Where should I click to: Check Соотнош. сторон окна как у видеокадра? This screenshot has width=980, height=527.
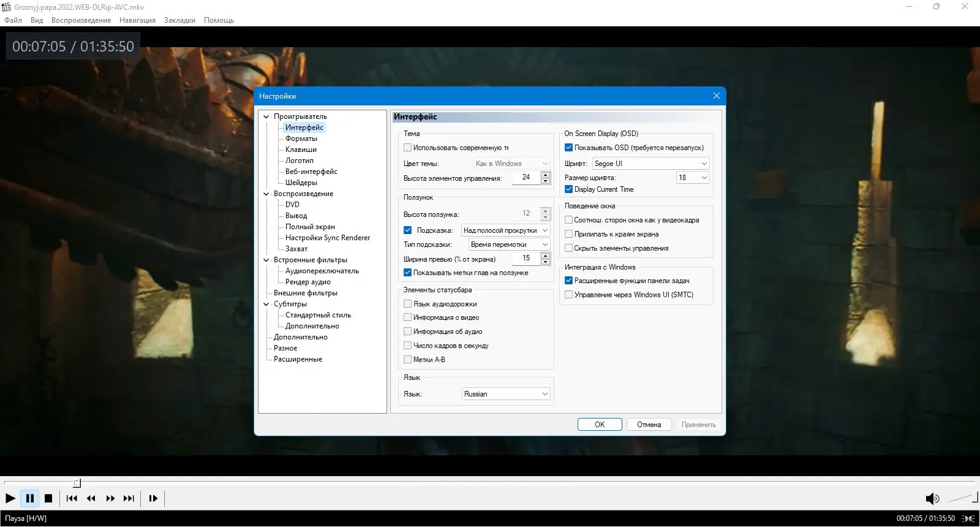(568, 220)
